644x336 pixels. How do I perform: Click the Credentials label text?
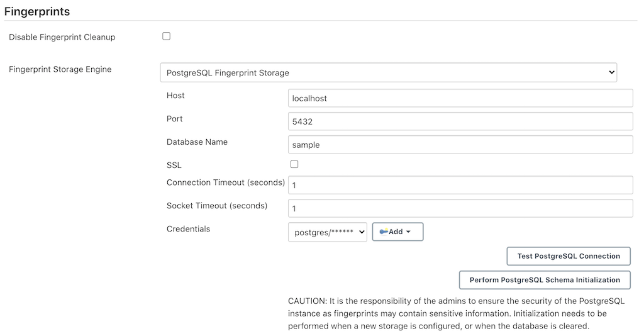coord(188,228)
